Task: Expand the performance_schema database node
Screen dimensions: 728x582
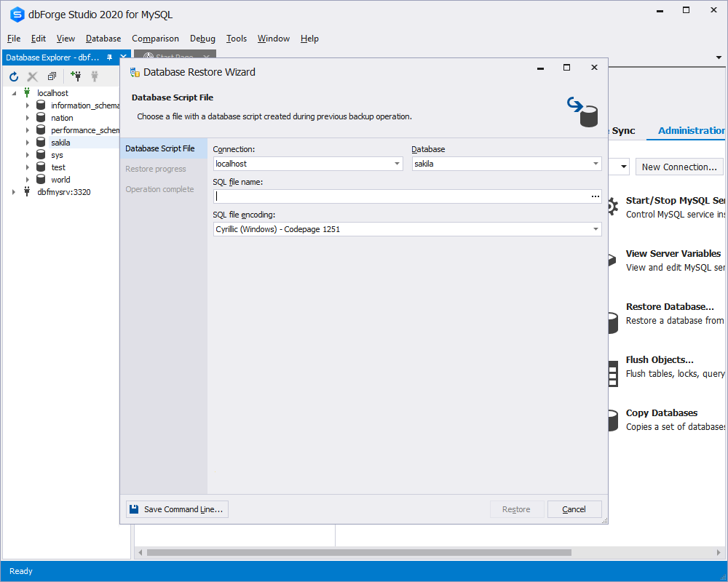Action: point(28,130)
